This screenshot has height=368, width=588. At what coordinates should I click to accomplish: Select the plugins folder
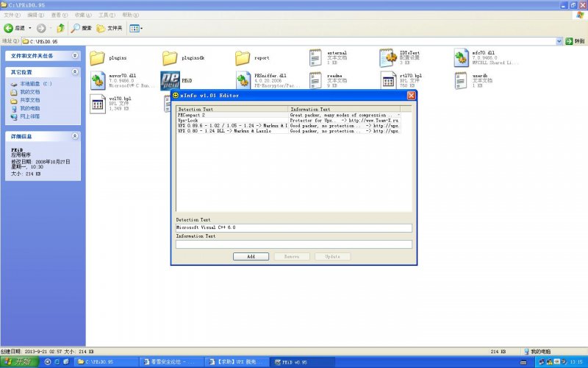click(x=108, y=58)
